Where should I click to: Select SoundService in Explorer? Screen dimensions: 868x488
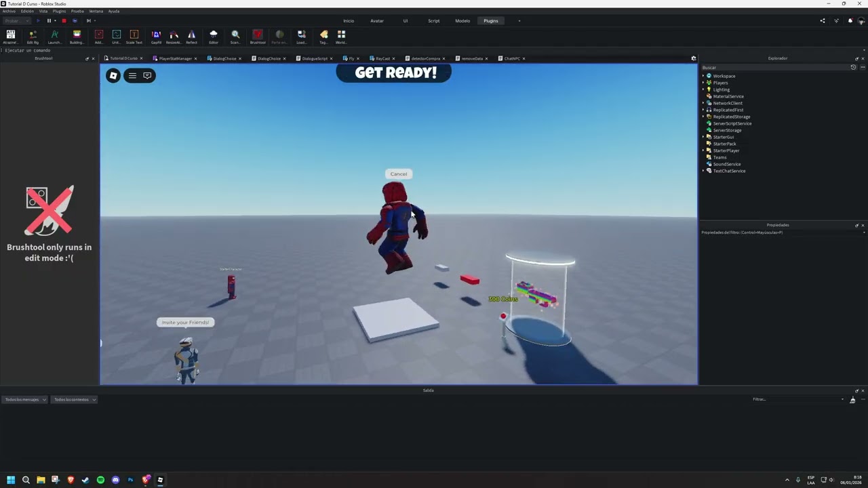727,164
